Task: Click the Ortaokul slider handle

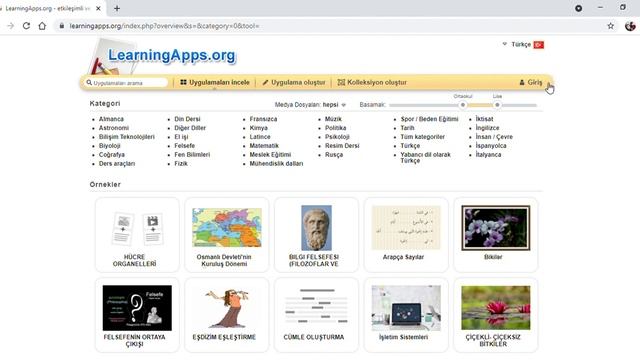Action: point(462,105)
